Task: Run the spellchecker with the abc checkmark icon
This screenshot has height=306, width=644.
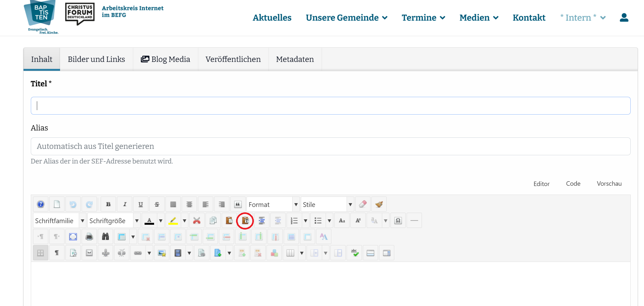Action: point(354,253)
